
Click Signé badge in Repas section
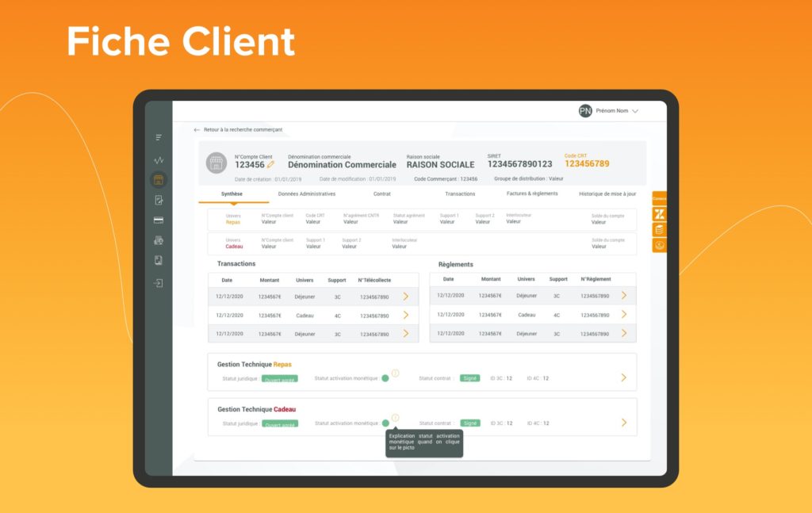pos(469,378)
